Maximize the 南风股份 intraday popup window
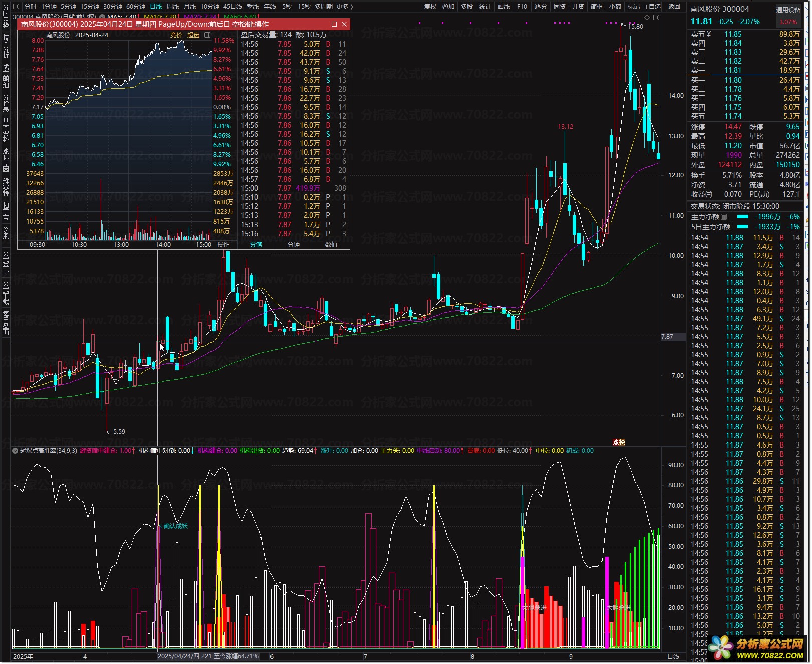812x664 pixels. coord(334,24)
